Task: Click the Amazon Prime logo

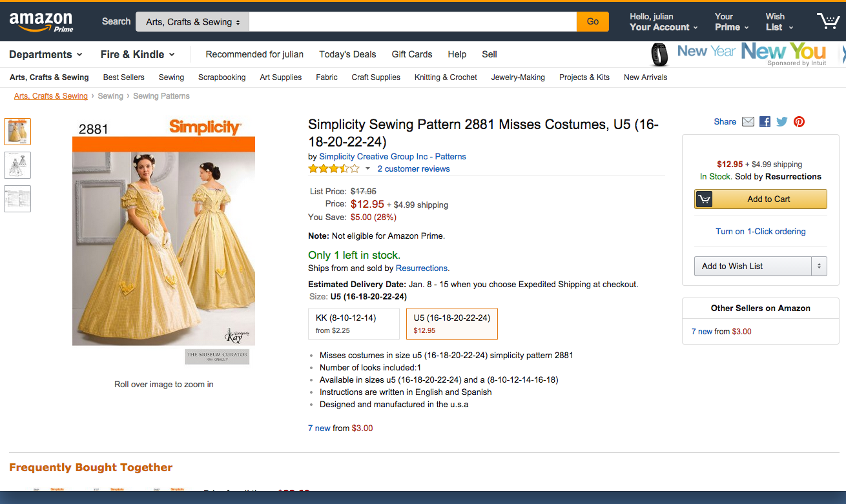Action: click(41, 21)
